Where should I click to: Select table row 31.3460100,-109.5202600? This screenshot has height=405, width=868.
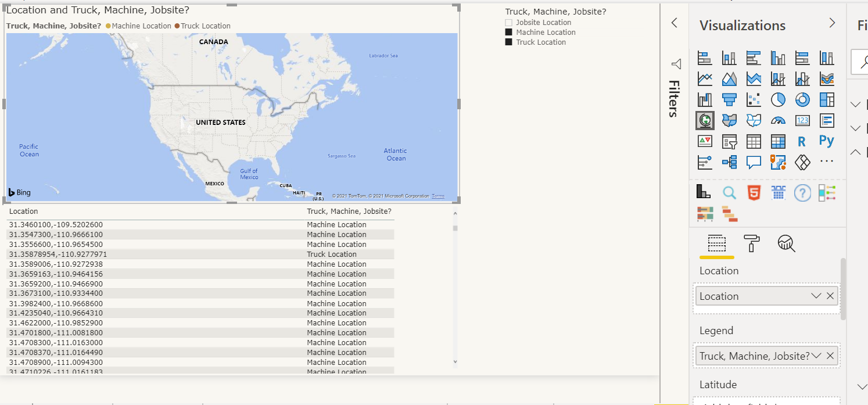[200, 225]
